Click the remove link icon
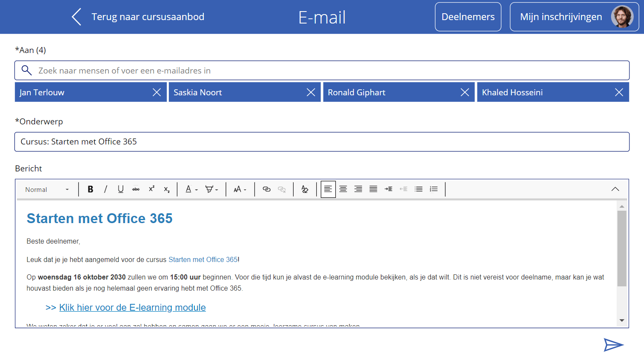This screenshot has width=644, height=362. [x=282, y=189]
